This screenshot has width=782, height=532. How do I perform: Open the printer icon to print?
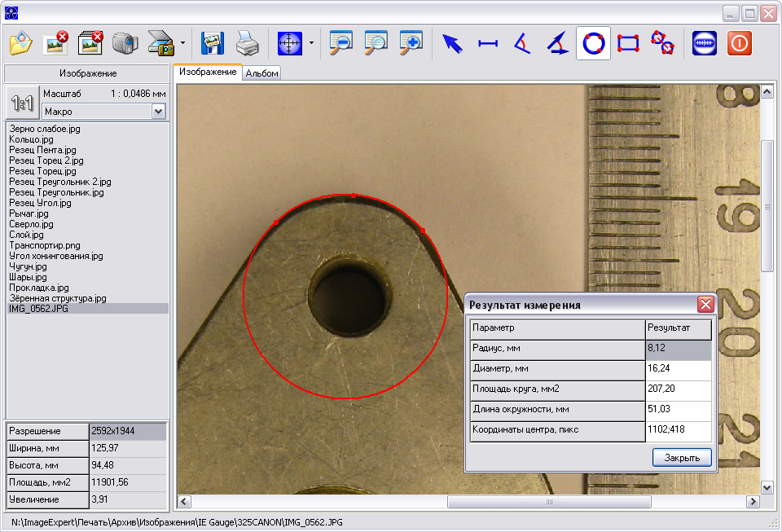(x=248, y=43)
